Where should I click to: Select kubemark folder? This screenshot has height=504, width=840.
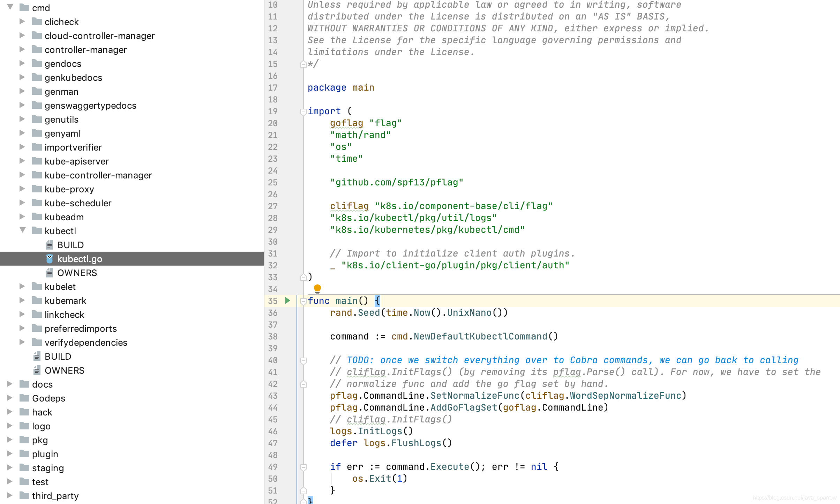pos(65,301)
